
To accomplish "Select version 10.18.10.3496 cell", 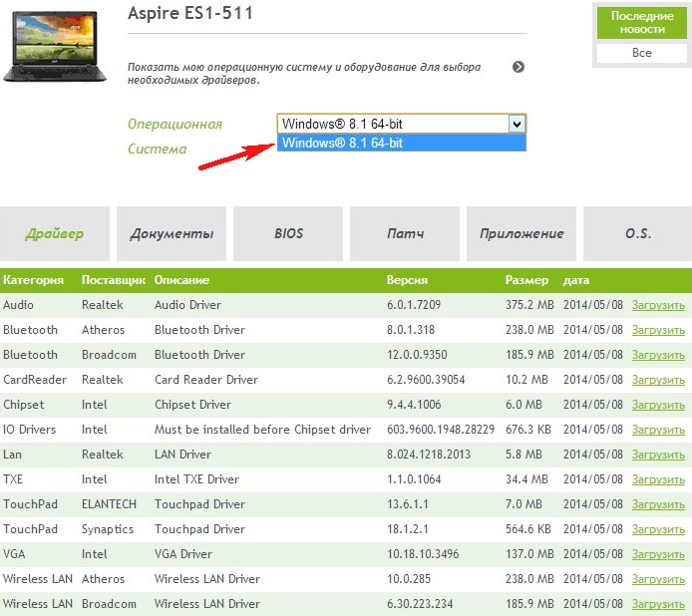I will [423, 554].
